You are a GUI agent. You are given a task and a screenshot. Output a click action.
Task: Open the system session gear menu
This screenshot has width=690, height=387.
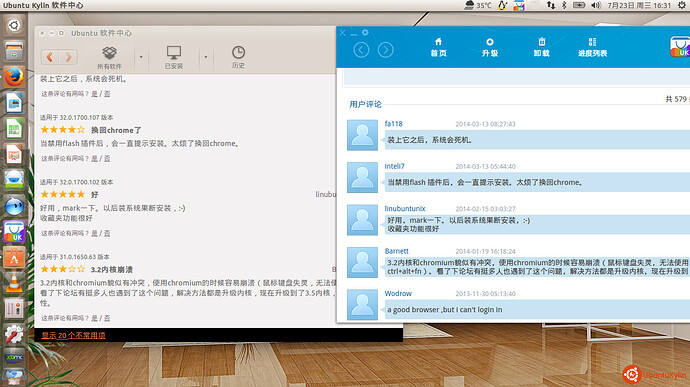[682, 5]
